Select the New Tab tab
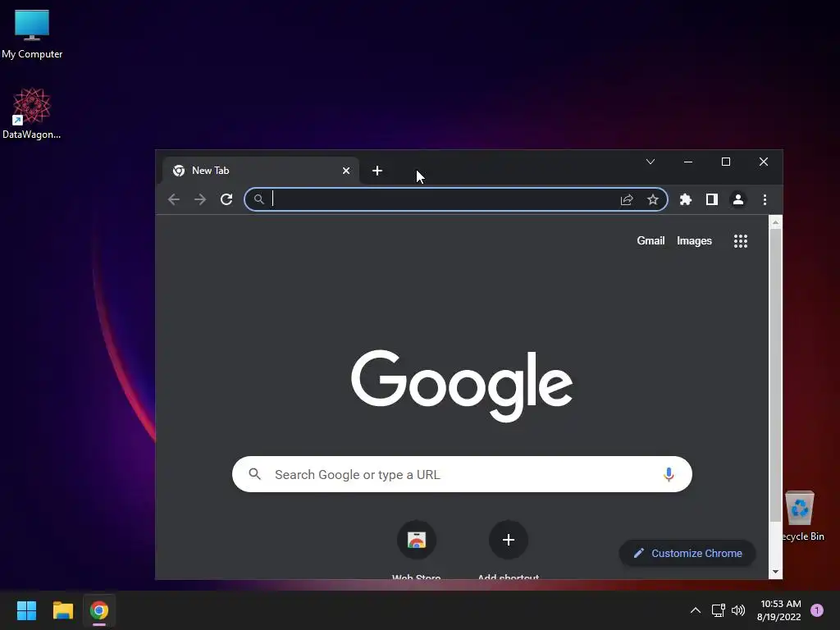Image resolution: width=840 pixels, height=630 pixels. (x=261, y=171)
